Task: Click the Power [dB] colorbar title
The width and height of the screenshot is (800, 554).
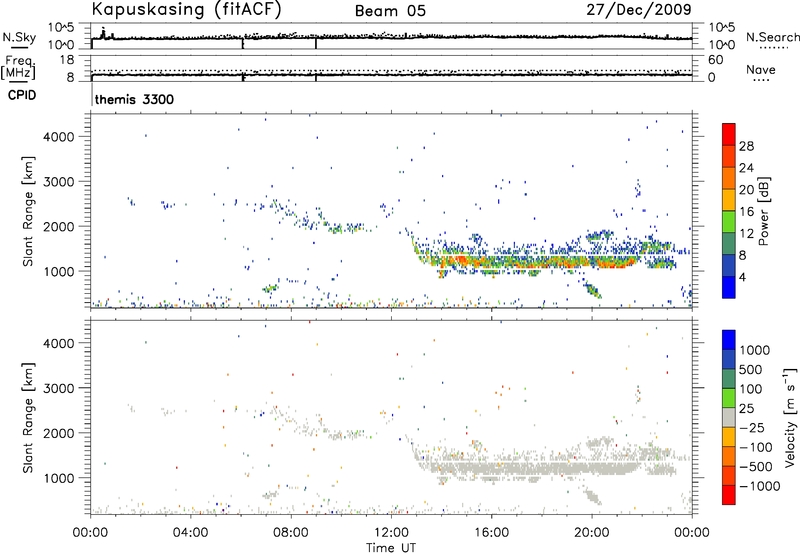Action: click(763, 211)
